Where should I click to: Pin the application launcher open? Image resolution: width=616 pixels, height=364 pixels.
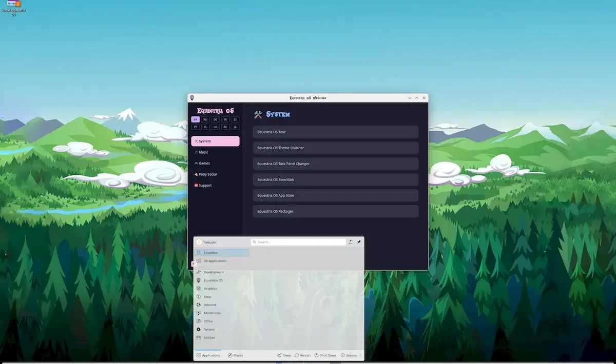pyautogui.click(x=359, y=242)
